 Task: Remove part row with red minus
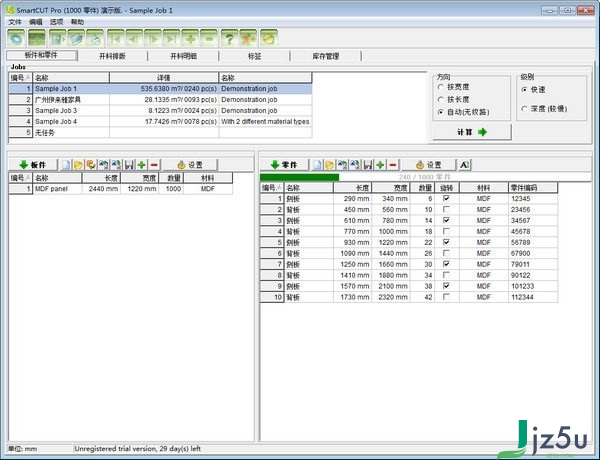coord(393,165)
